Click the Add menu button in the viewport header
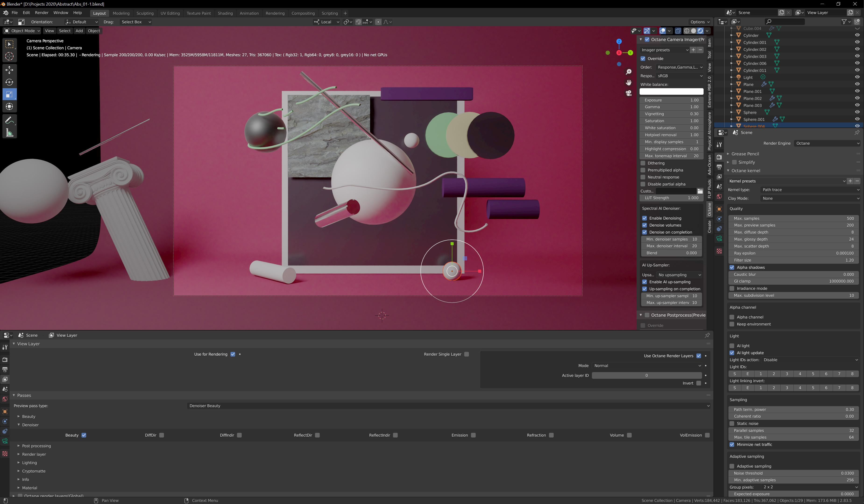The width and height of the screenshot is (864, 504). [x=79, y=31]
